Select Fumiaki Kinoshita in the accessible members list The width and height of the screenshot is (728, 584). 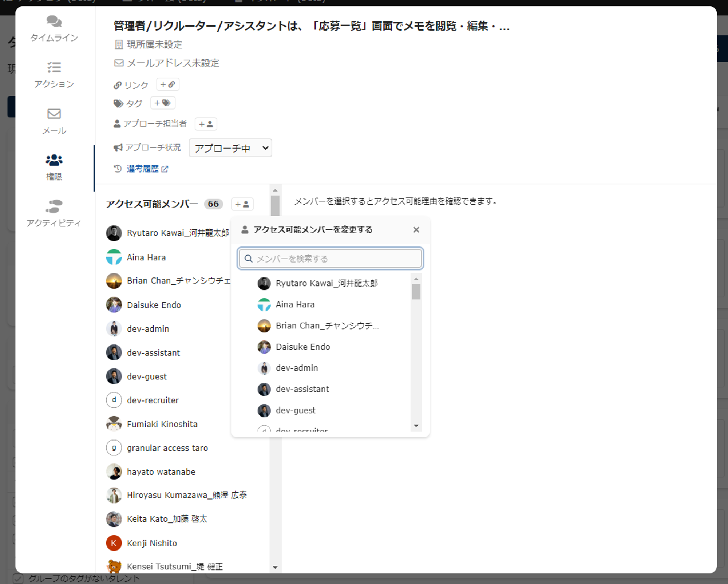tap(162, 424)
